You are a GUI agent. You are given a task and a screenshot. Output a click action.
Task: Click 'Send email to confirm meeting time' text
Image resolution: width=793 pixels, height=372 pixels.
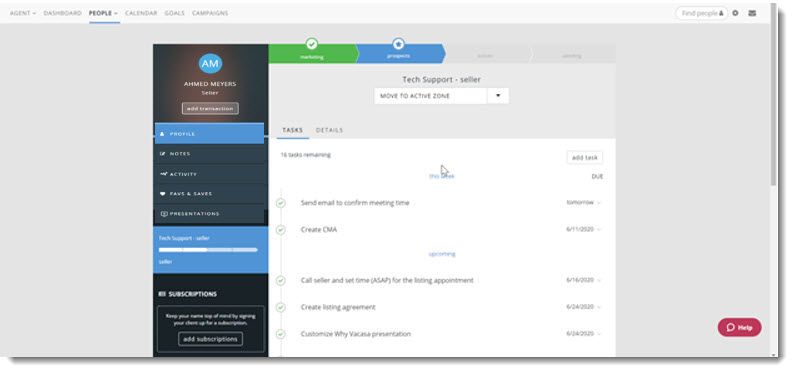pos(355,203)
